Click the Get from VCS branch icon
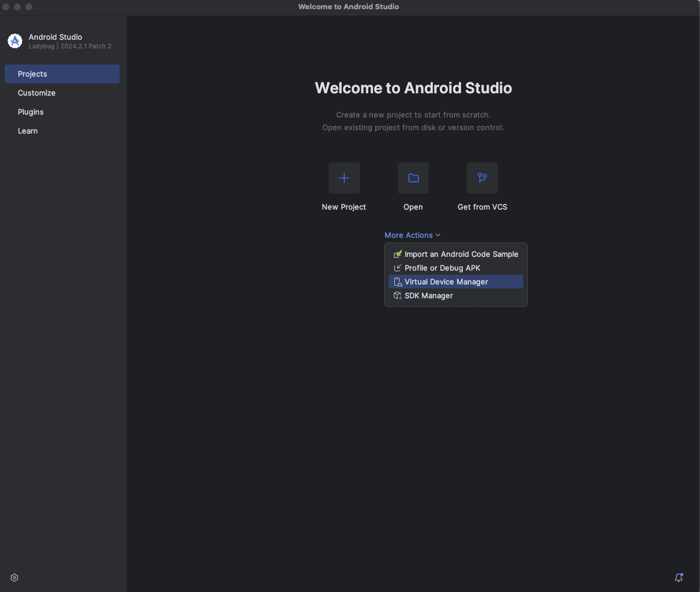The image size is (700, 592). [x=482, y=178]
